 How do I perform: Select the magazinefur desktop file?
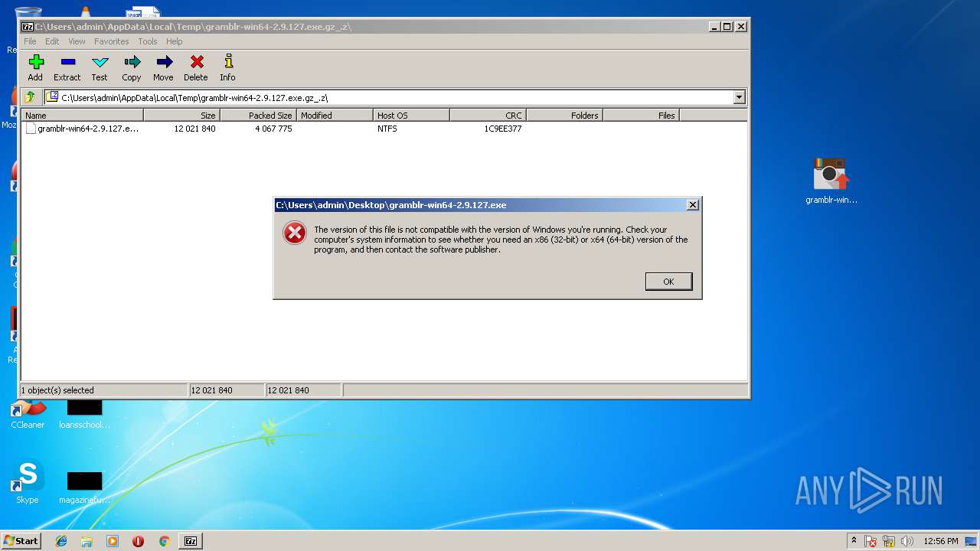point(84,488)
